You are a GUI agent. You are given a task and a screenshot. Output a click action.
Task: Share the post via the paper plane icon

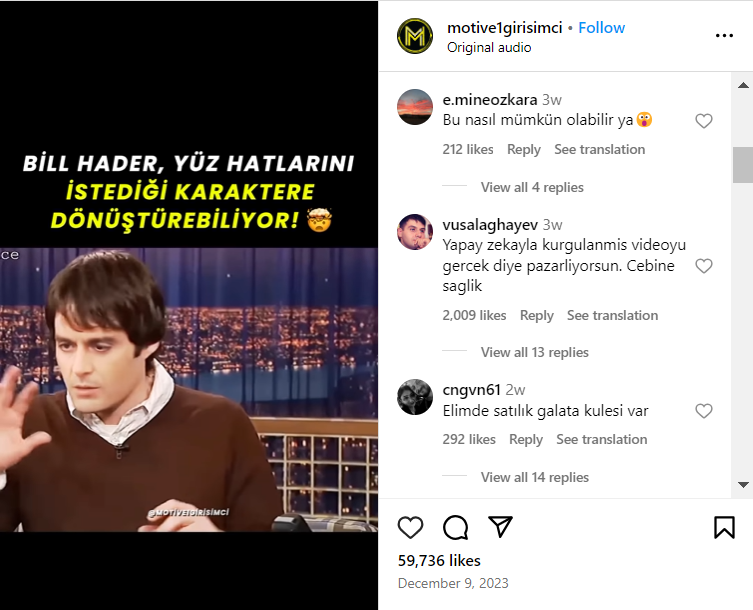pos(500,527)
